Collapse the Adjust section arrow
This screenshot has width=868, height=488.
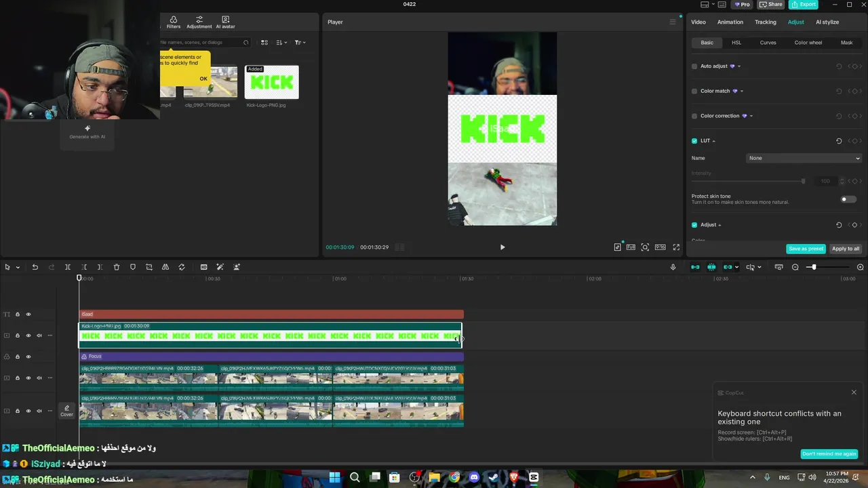(x=719, y=225)
